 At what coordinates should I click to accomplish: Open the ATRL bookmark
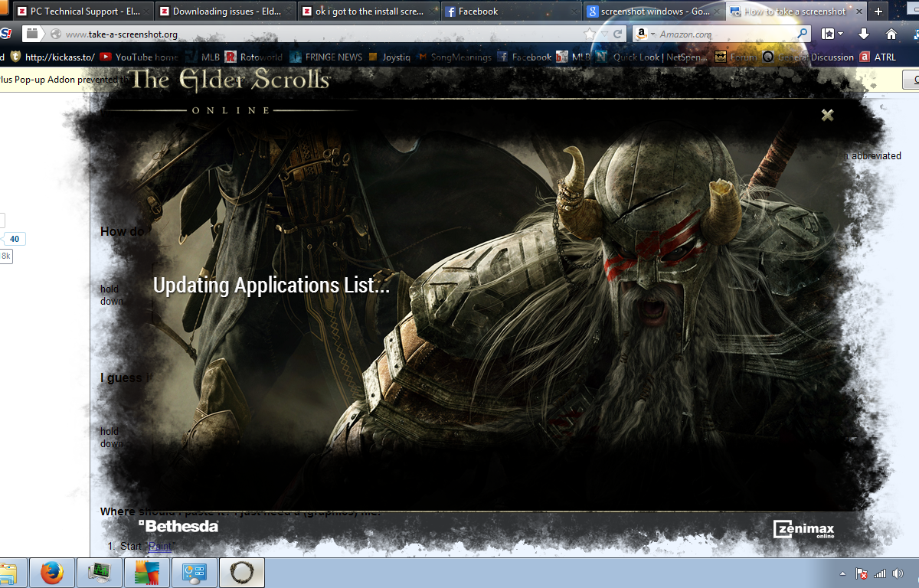coord(878,57)
